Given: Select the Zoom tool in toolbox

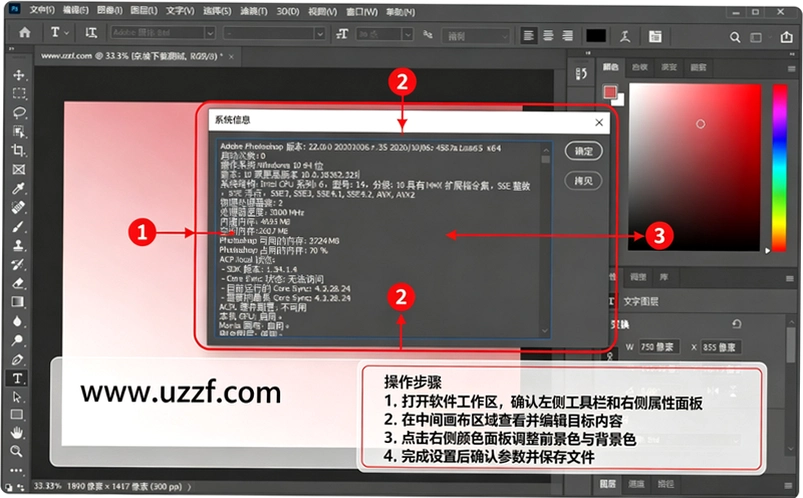Looking at the screenshot, I should pos(17,451).
